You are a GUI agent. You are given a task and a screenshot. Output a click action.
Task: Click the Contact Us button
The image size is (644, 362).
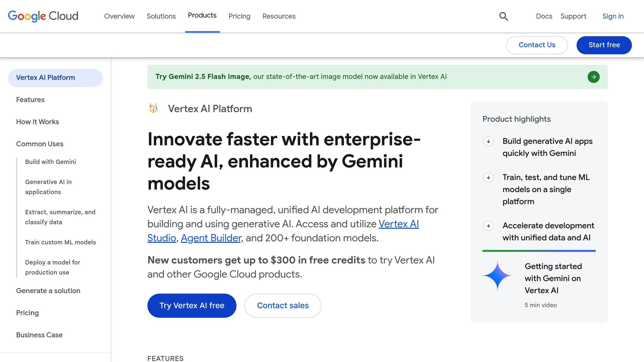(x=537, y=45)
